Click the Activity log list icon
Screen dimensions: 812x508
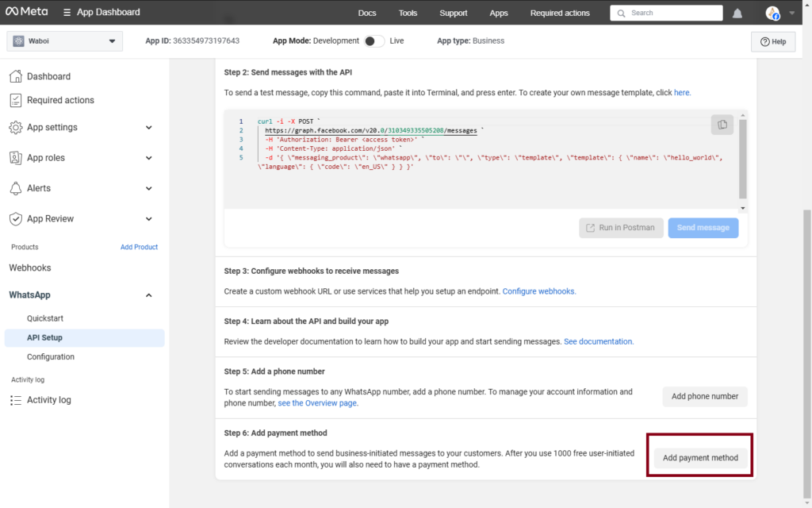pos(16,400)
